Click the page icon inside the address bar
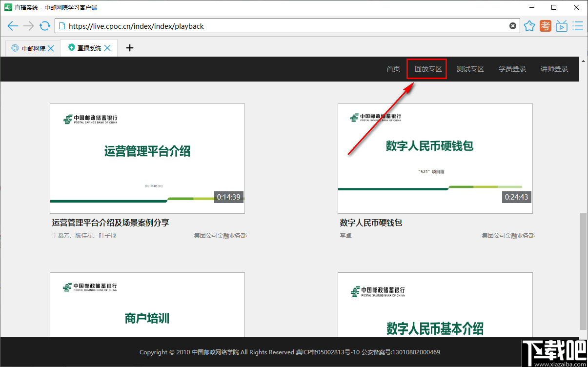This screenshot has width=588, height=367. pos(61,26)
